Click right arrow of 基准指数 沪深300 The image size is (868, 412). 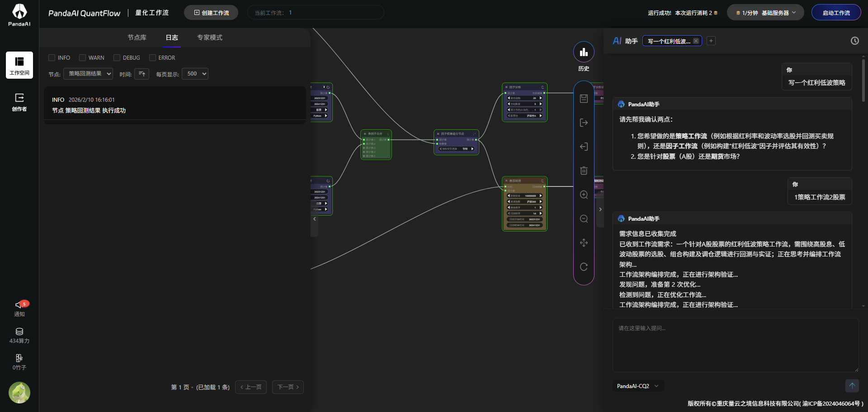tap(541, 202)
